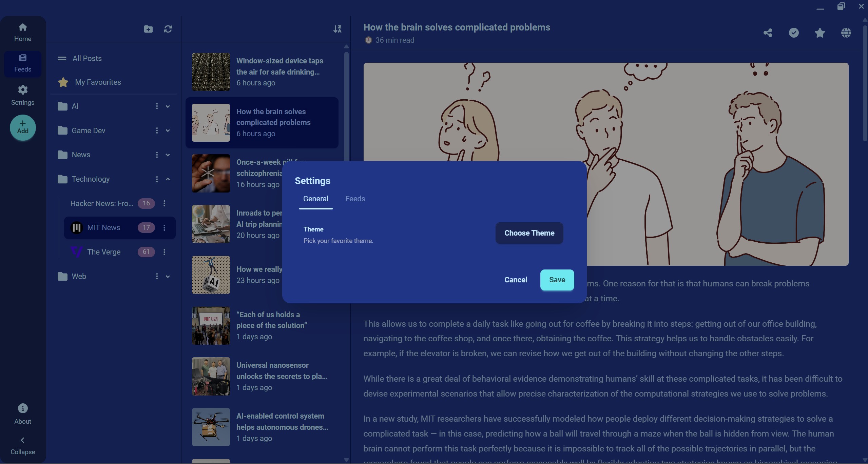Open MIT News feed options menu
Viewport: 868px width, 464px height.
tap(165, 228)
